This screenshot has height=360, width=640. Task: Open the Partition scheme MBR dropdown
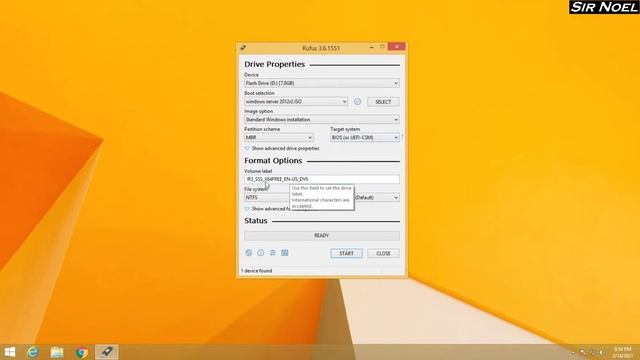point(279,138)
